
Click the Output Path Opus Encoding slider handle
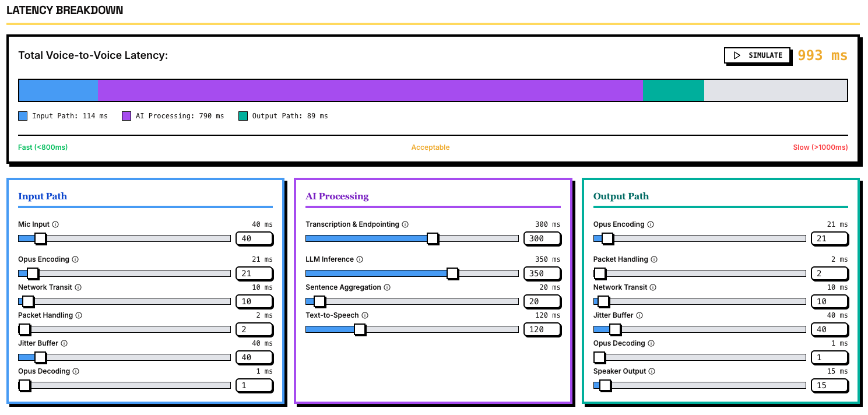click(607, 238)
